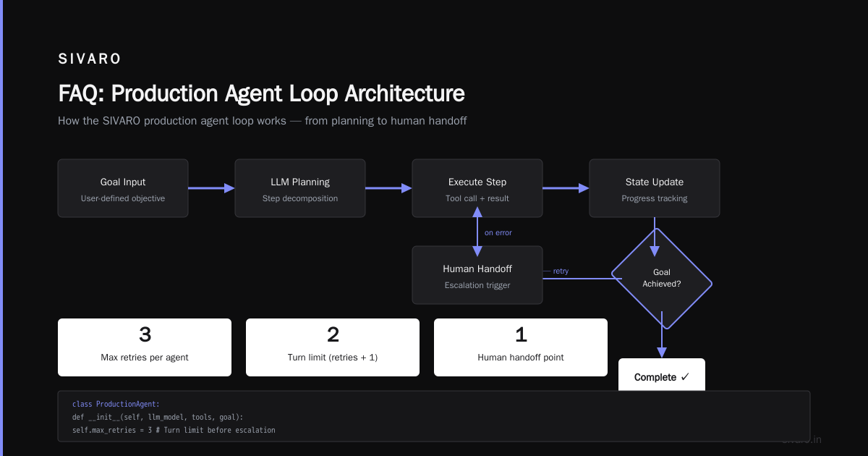Click the 'def __init__' code line
Screen dimensions: 868x456
pyautogui.click(x=158, y=417)
